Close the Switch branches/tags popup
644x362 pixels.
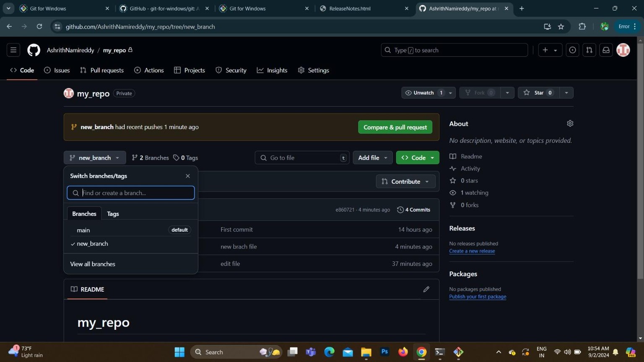[188, 176]
